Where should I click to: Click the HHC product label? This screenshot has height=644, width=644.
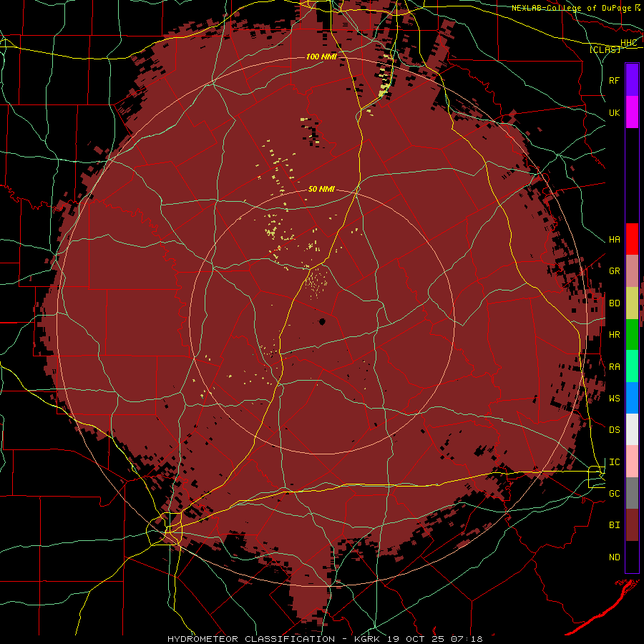[x=628, y=43]
